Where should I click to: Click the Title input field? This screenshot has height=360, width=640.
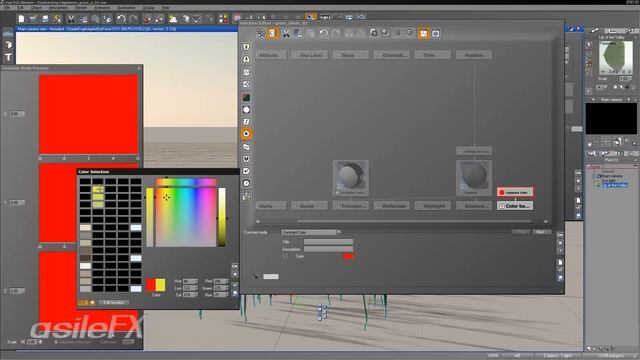click(x=329, y=242)
